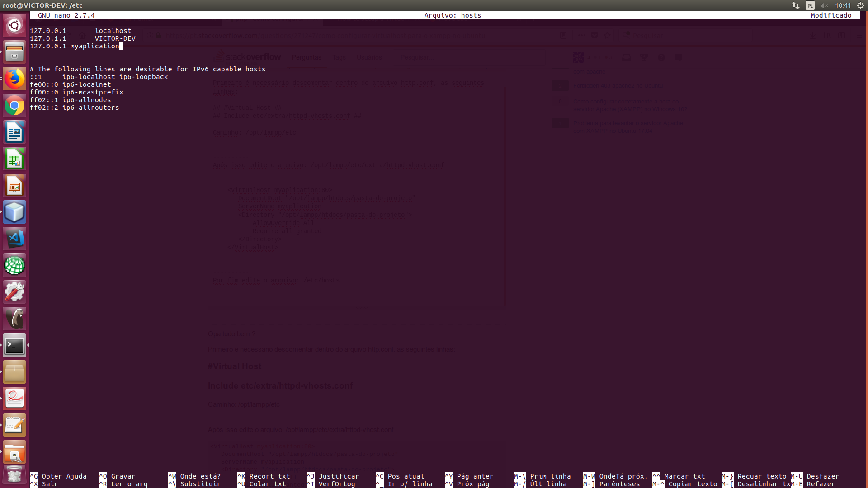Open screenshot tool icon in launcher
This screenshot has height=488, width=868.
[x=14, y=452]
